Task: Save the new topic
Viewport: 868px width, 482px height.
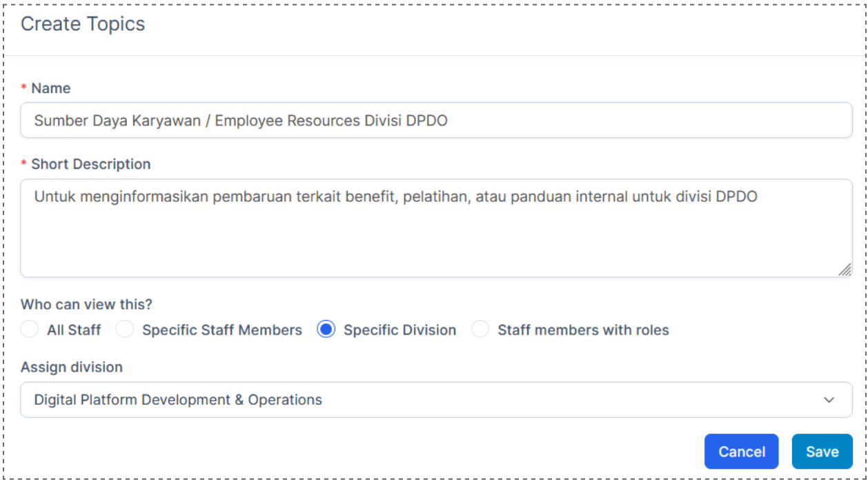Action: point(822,452)
